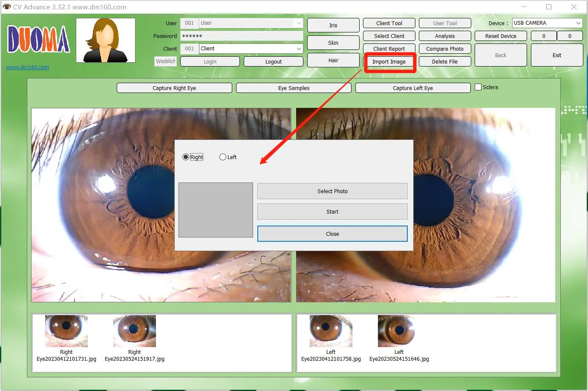Viewport: 588px width, 391px height.
Task: Minimize the CV Advance window
Action: 524,7
